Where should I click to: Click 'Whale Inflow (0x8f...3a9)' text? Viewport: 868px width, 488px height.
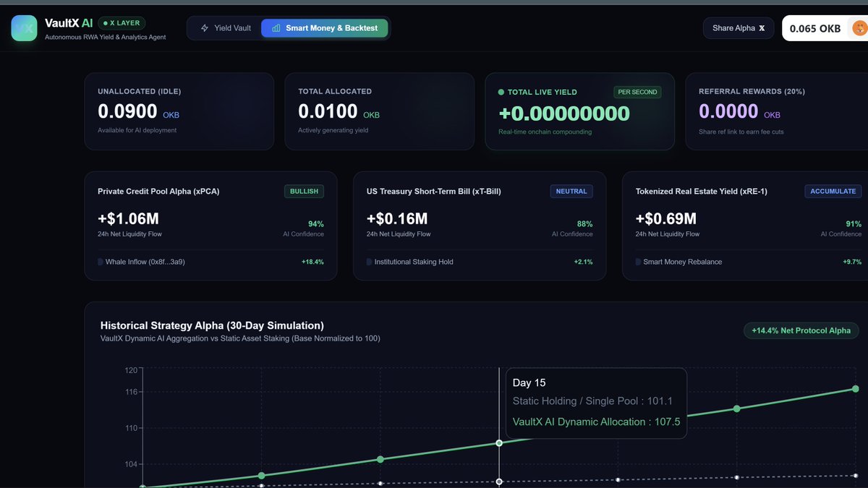tap(145, 262)
